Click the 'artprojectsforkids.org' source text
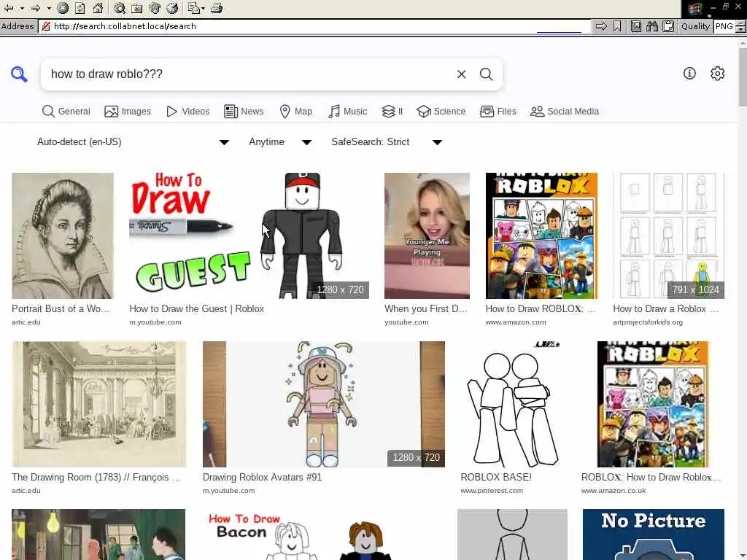The height and width of the screenshot is (560, 747). tap(648, 322)
